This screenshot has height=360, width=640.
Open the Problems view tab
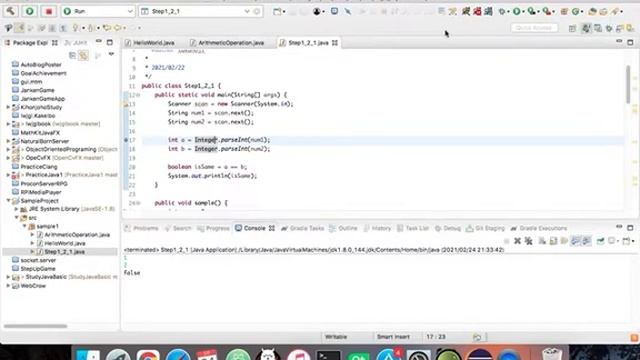tap(141, 228)
